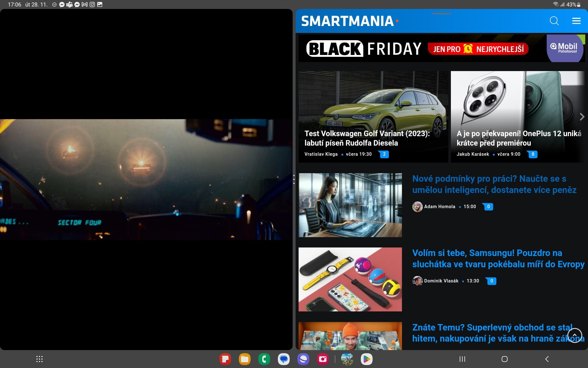Tap the split-screen divider handle dots
The height and width of the screenshot is (368, 588).
click(294, 179)
